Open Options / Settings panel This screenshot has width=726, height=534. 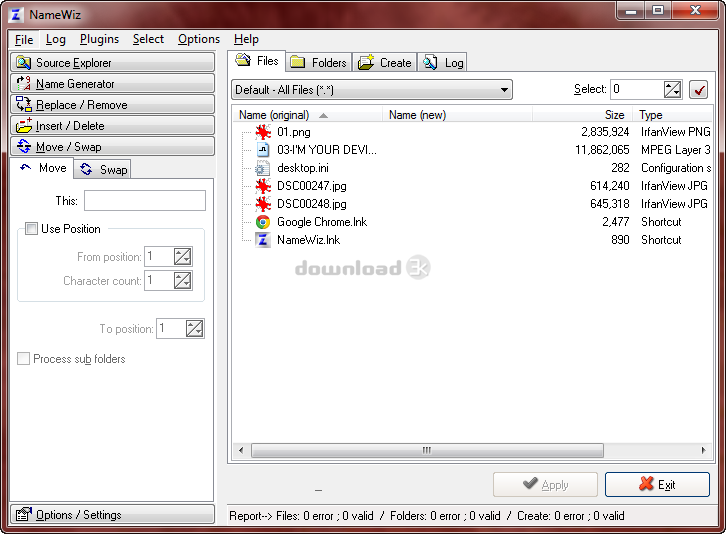coord(112,514)
